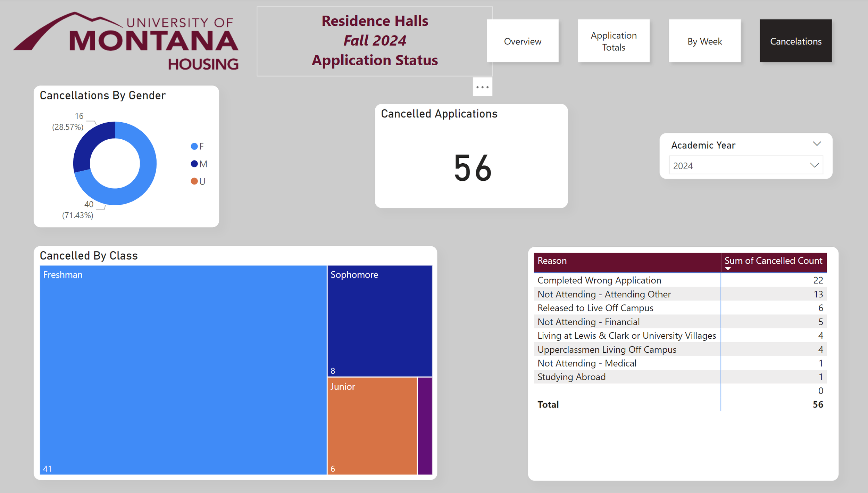Open the more options ellipsis menu
The image size is (868, 493).
(x=482, y=87)
